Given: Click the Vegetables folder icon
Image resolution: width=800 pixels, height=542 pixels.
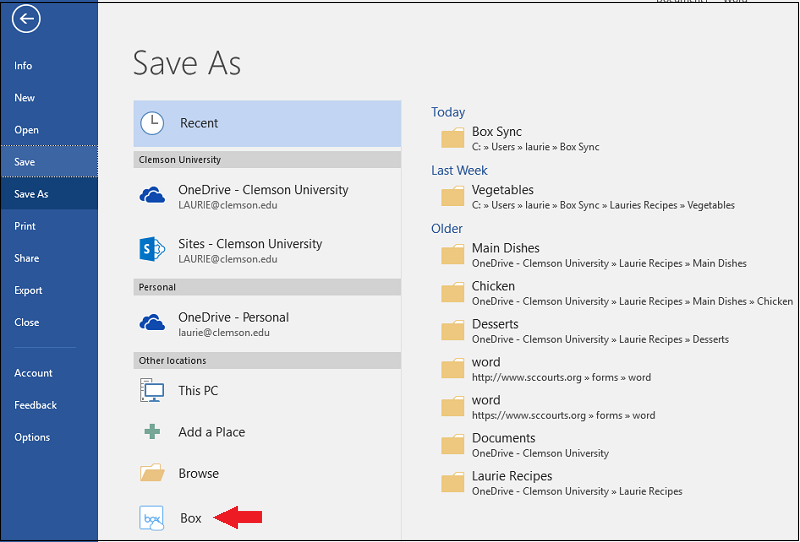Looking at the screenshot, I should (453, 196).
